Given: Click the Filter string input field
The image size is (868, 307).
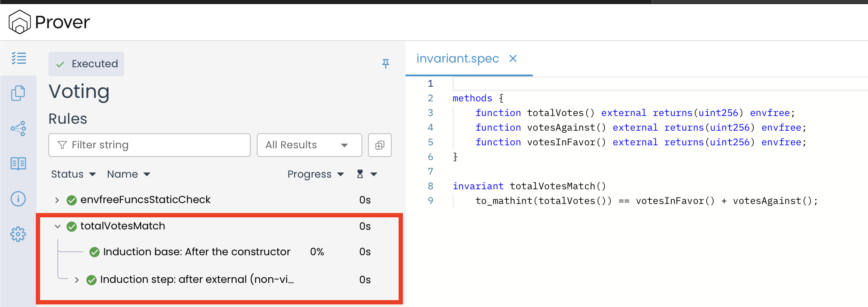Looking at the screenshot, I should 149,145.
